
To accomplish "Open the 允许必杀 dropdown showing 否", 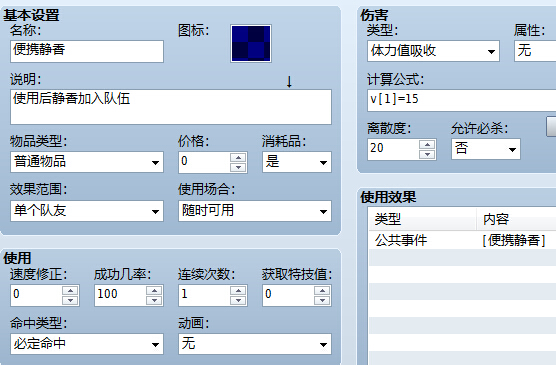I will click(x=486, y=149).
